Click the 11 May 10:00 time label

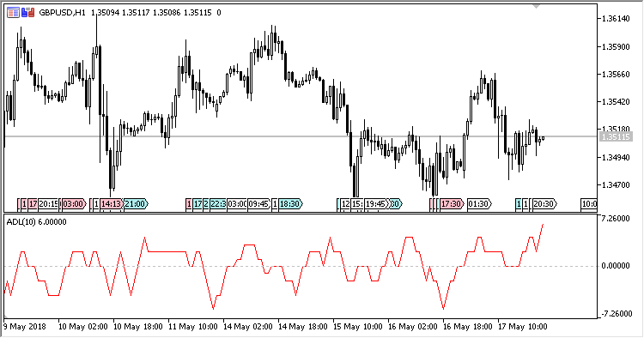pos(193,327)
